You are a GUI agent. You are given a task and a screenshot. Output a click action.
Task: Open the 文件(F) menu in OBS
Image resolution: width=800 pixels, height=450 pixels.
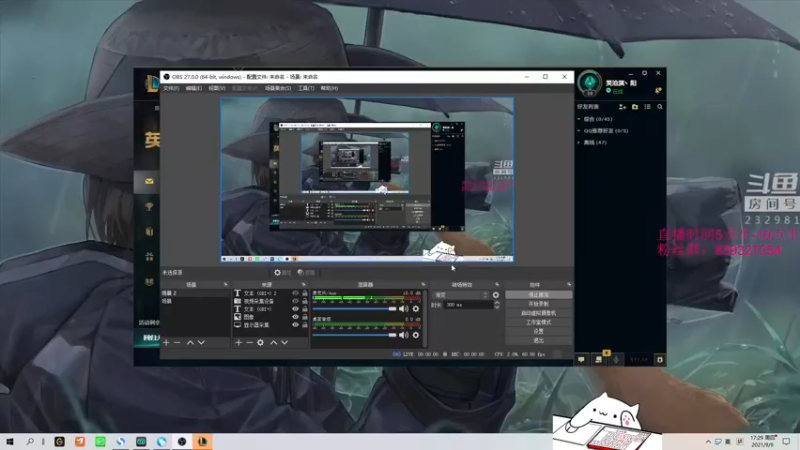pos(171,88)
